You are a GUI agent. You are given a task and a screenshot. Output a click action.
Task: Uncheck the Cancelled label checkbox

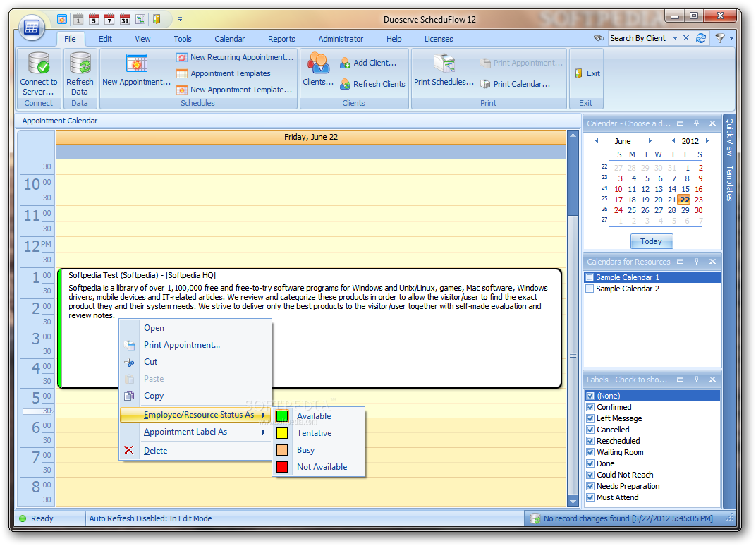tap(590, 430)
